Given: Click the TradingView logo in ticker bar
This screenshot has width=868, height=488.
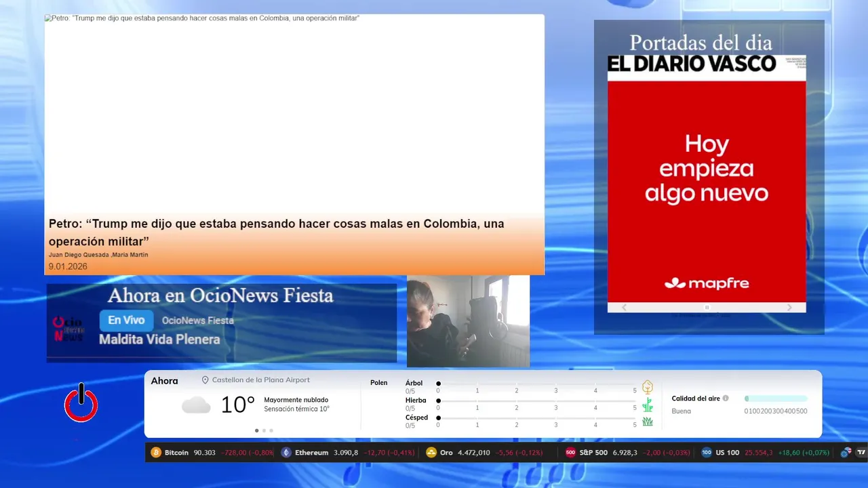Looking at the screenshot, I should (x=862, y=452).
